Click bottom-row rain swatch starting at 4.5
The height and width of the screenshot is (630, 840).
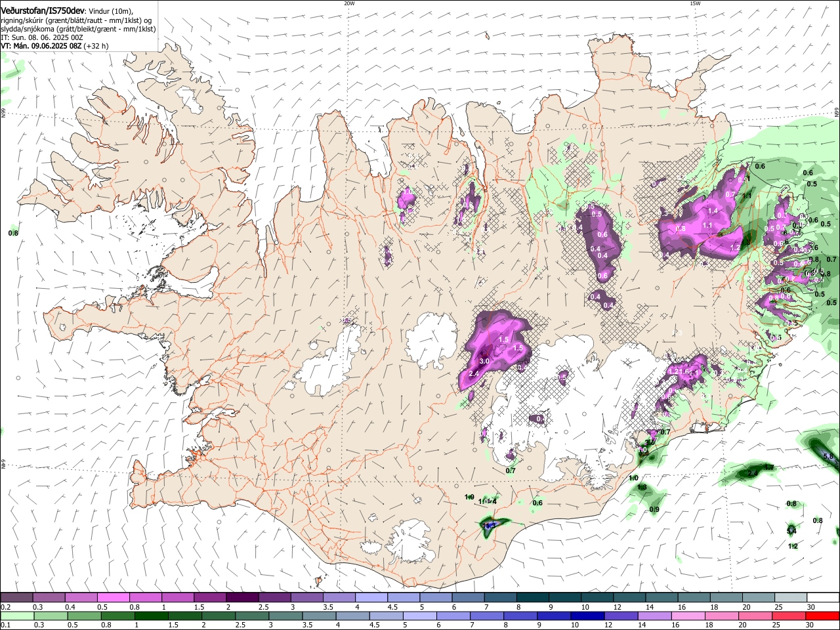[x=386, y=616]
